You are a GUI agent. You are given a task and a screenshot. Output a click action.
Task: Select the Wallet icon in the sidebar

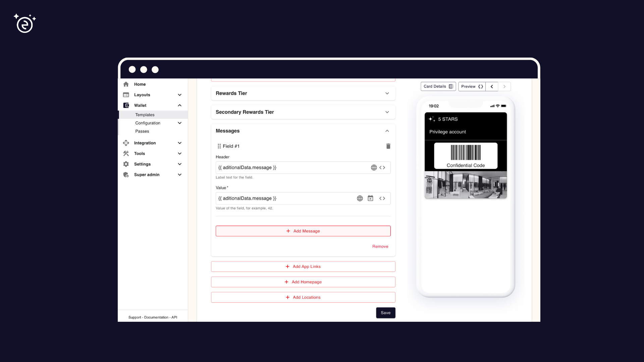[x=126, y=105]
